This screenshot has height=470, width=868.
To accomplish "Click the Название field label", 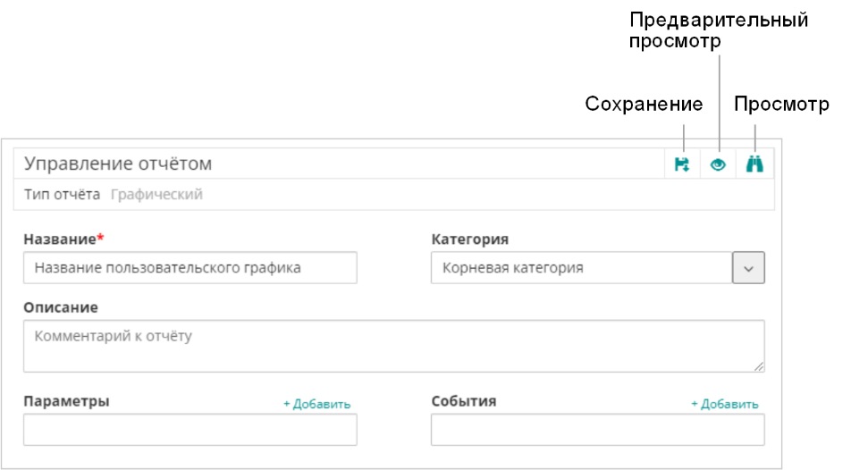I will 58,239.
